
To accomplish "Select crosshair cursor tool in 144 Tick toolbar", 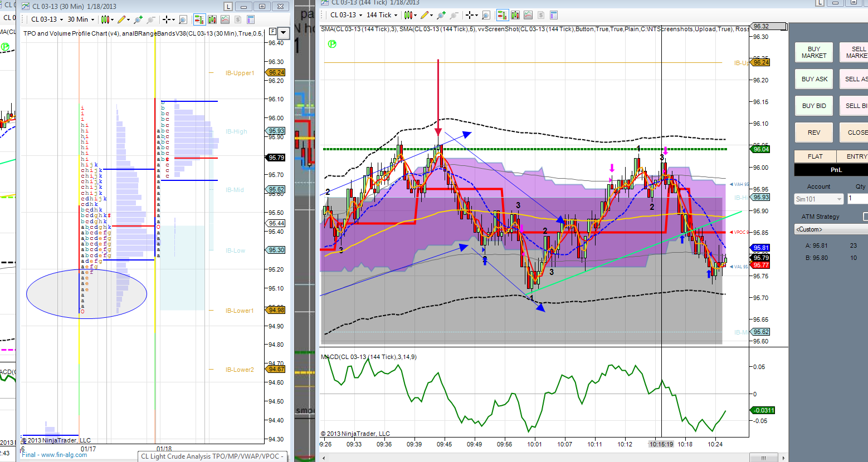I will [471, 15].
